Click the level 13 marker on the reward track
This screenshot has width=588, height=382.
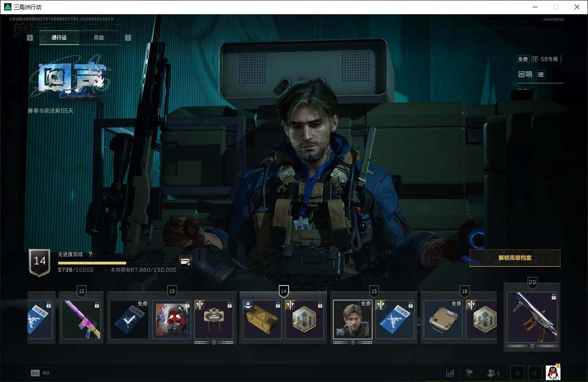[x=172, y=291]
